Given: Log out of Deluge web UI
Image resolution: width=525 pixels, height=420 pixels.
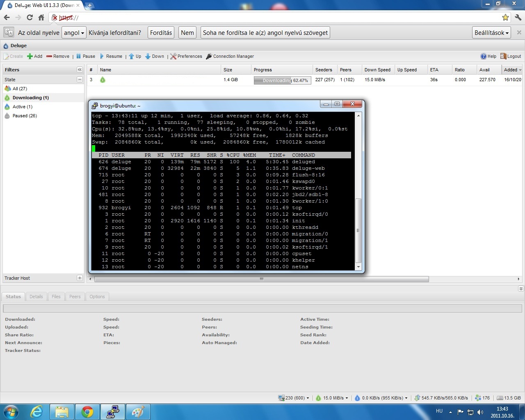Looking at the screenshot, I should [x=511, y=56].
